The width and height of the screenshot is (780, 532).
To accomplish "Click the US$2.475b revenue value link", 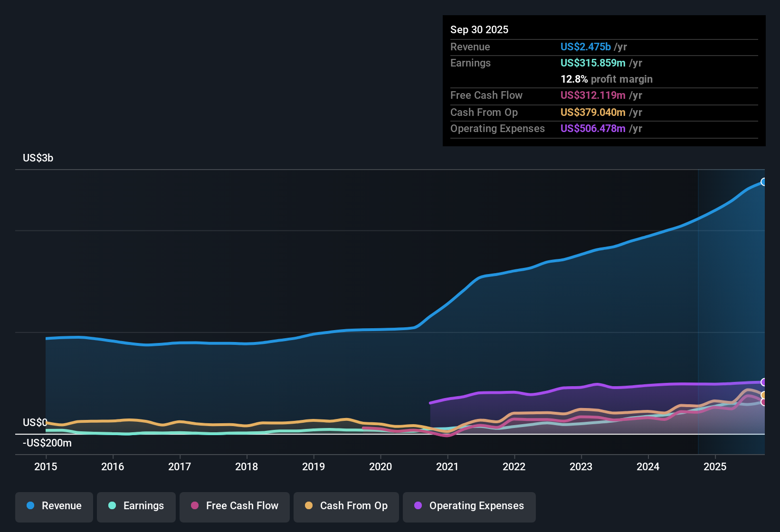I will tap(585, 47).
